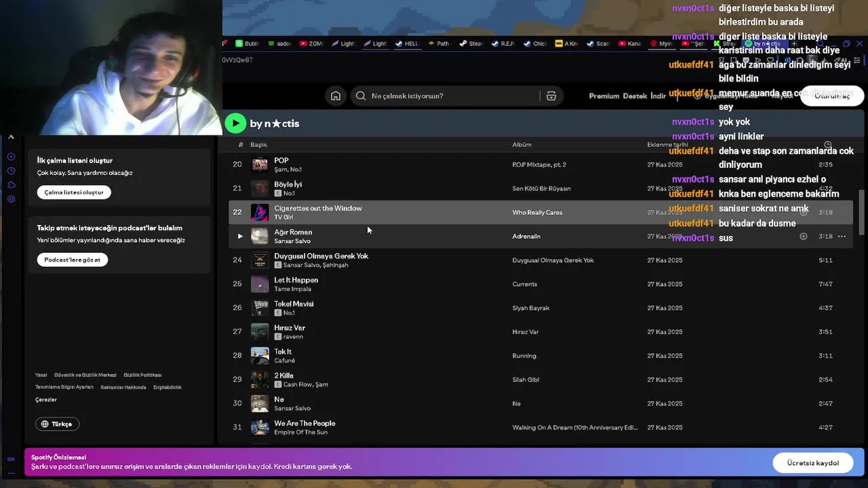Switch to the R.E.P browser tab

tap(502, 43)
